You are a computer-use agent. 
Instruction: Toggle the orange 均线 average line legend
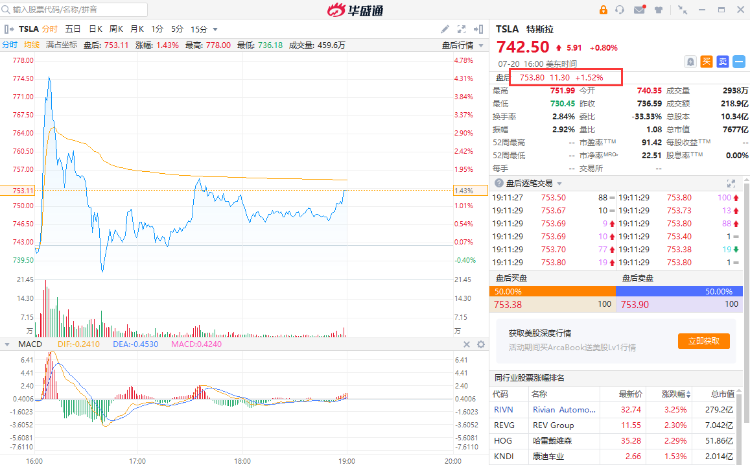[x=32, y=45]
